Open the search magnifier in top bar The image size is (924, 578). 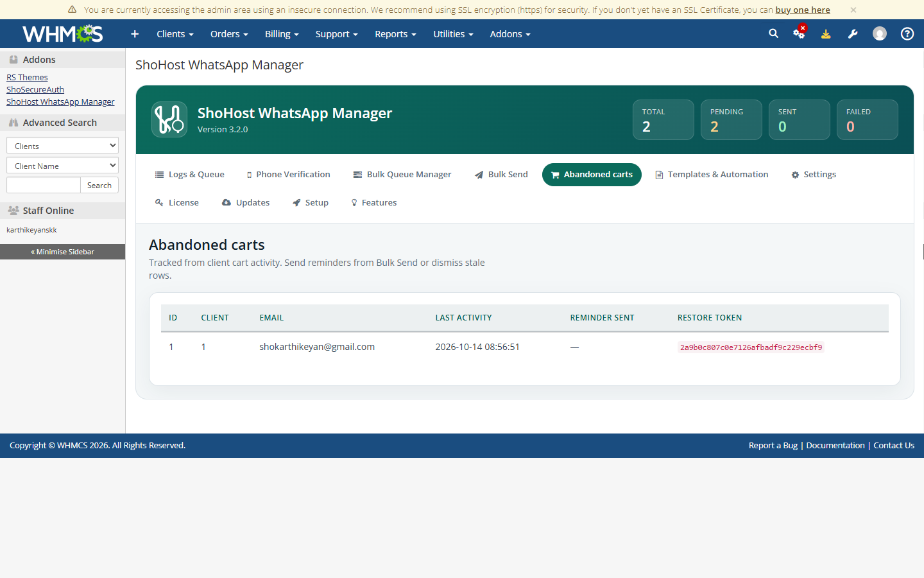point(773,33)
